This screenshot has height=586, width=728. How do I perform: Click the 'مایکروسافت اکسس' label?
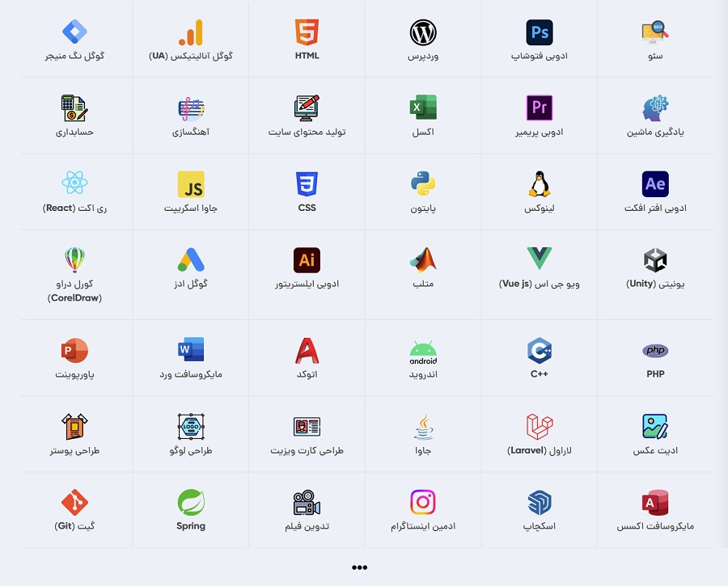(x=655, y=526)
